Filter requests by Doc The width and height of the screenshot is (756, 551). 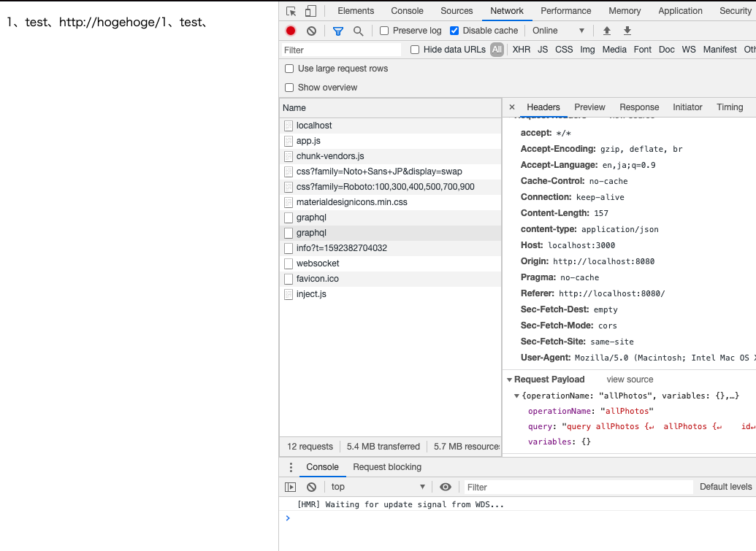click(x=666, y=50)
